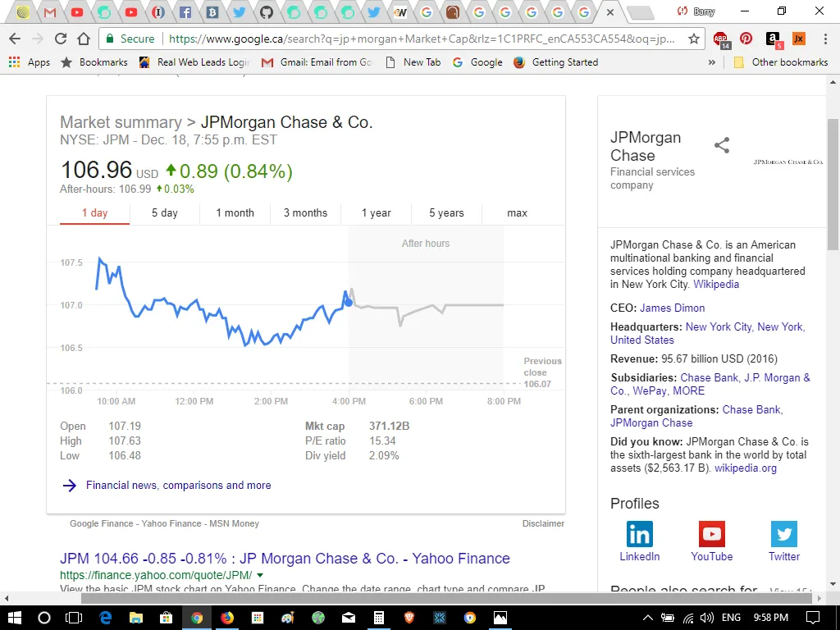Image resolution: width=840 pixels, height=630 pixels.
Task: Open the Wikipedia description link
Action: point(716,285)
